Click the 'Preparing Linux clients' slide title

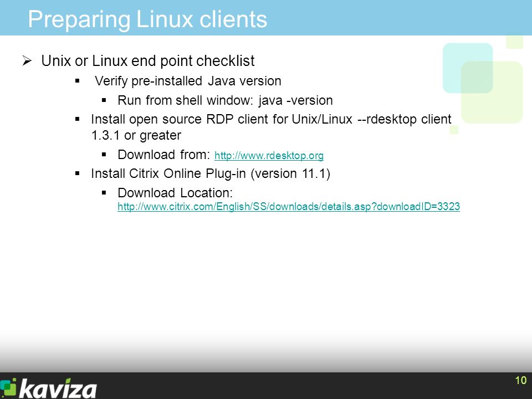(x=147, y=19)
